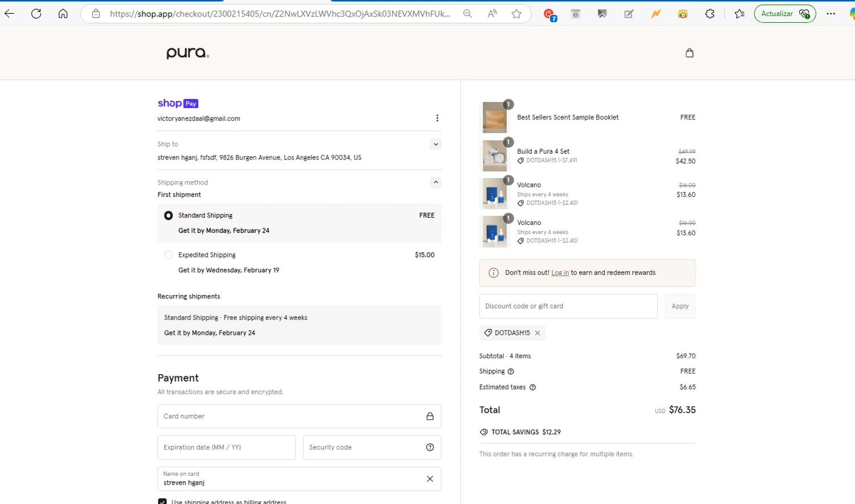The width and height of the screenshot is (855, 504).
Task: Log in to earn rewards
Action: coord(560,273)
